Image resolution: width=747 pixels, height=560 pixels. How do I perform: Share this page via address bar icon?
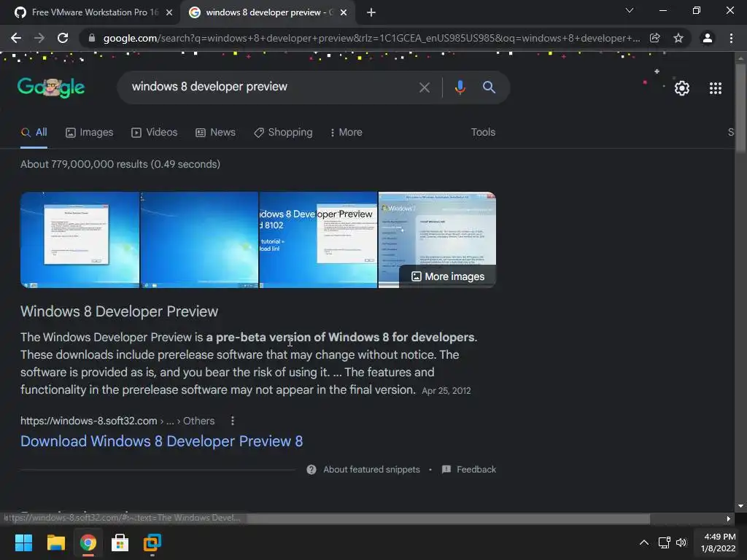coord(655,38)
